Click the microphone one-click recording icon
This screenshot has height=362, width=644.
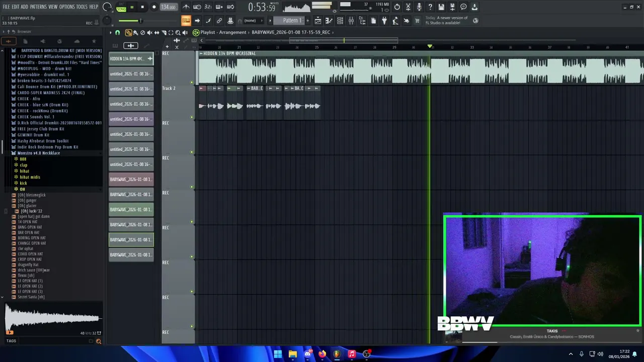point(419,7)
